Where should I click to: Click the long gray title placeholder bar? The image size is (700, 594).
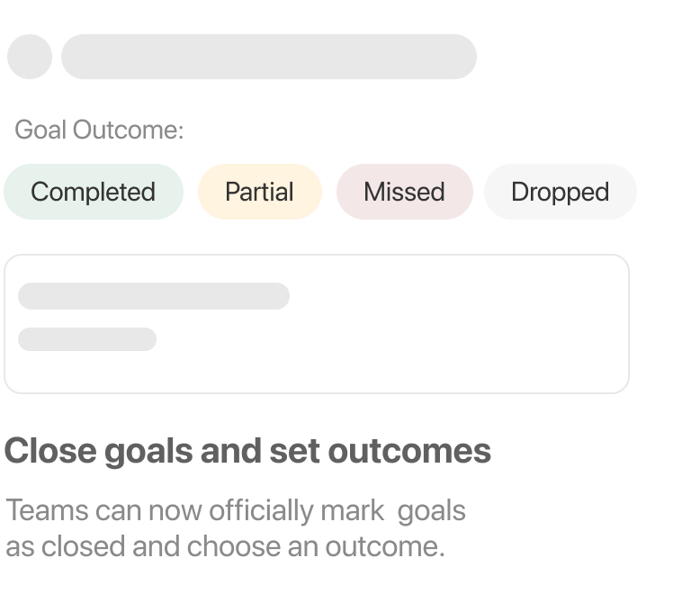tap(269, 57)
